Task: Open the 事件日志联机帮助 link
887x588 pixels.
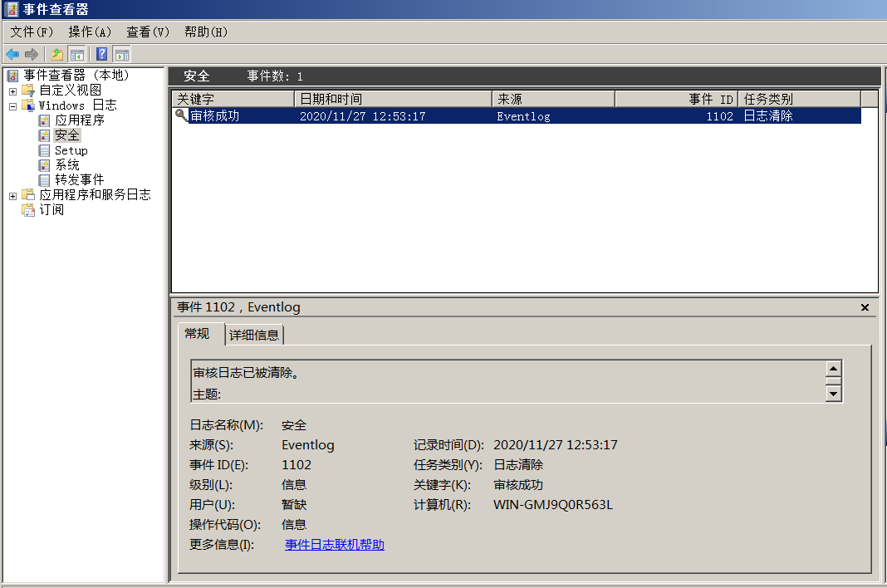Action: (x=334, y=545)
